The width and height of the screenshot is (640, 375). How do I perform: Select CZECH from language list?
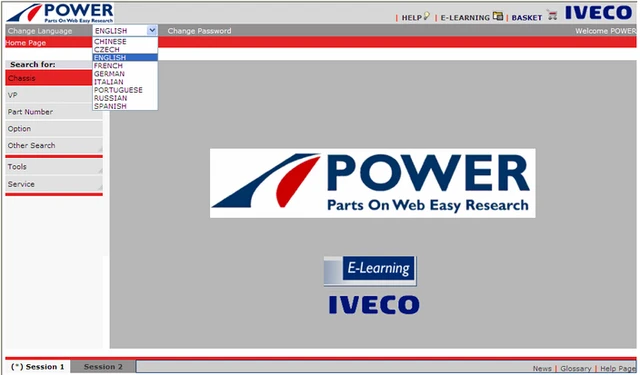(125, 49)
